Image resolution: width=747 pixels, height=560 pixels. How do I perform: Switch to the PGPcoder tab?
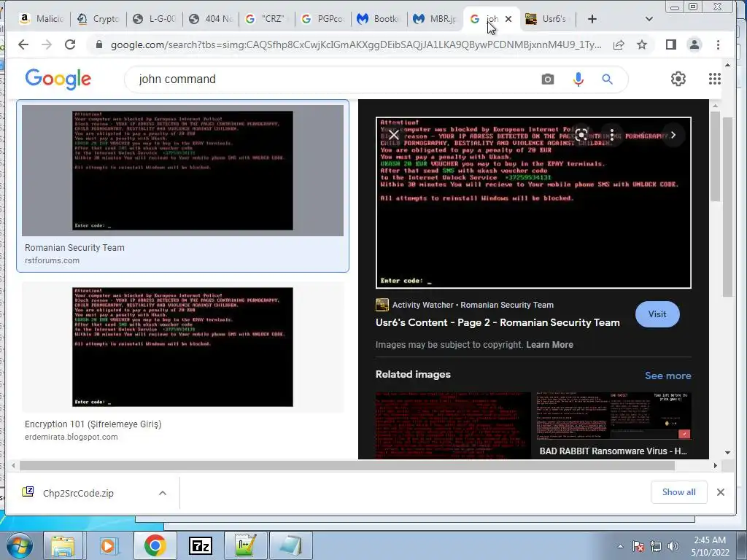[323, 19]
